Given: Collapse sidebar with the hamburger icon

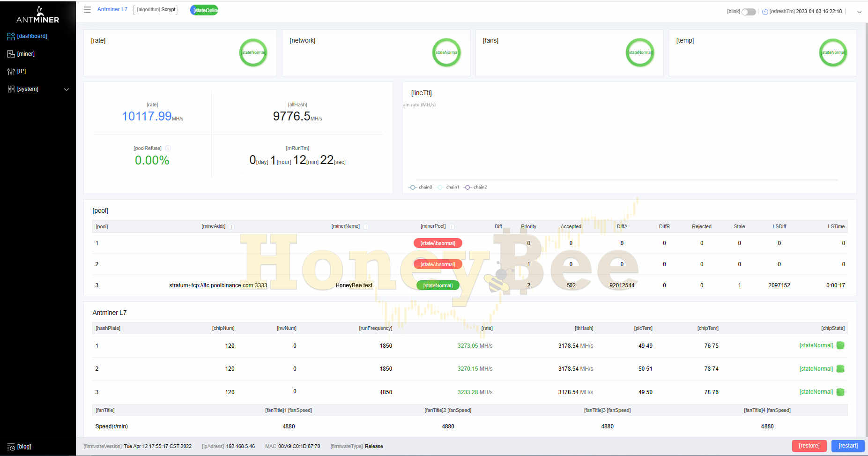Looking at the screenshot, I should [87, 9].
